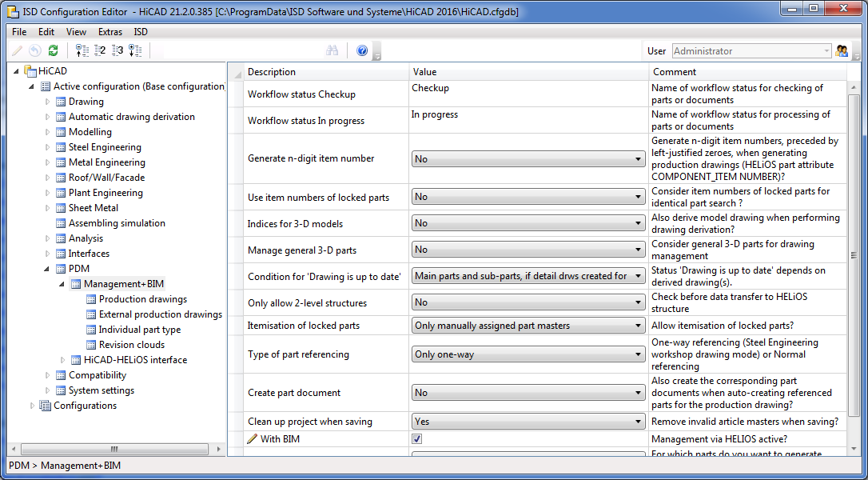Click the undo arrow toolbar icon
Viewport: 868px width, 480px height.
coord(35,51)
